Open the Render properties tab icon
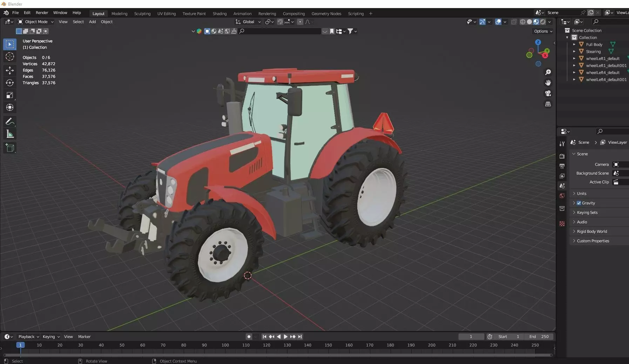 click(x=562, y=156)
